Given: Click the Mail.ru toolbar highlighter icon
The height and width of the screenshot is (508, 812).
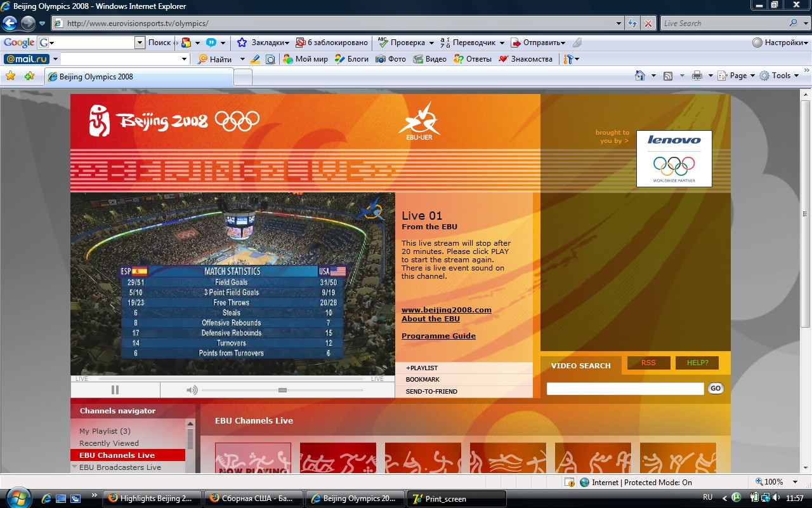Looking at the screenshot, I should 255,59.
